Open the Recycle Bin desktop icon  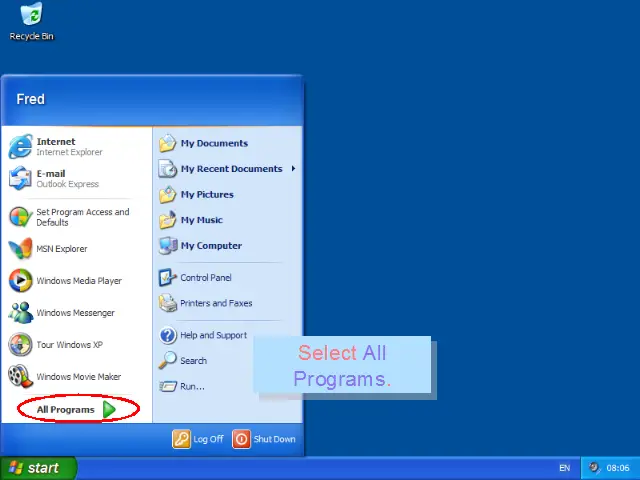click(31, 21)
